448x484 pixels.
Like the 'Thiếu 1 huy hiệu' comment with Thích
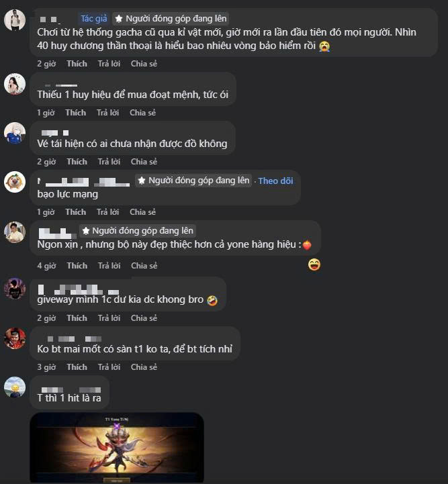[76, 113]
